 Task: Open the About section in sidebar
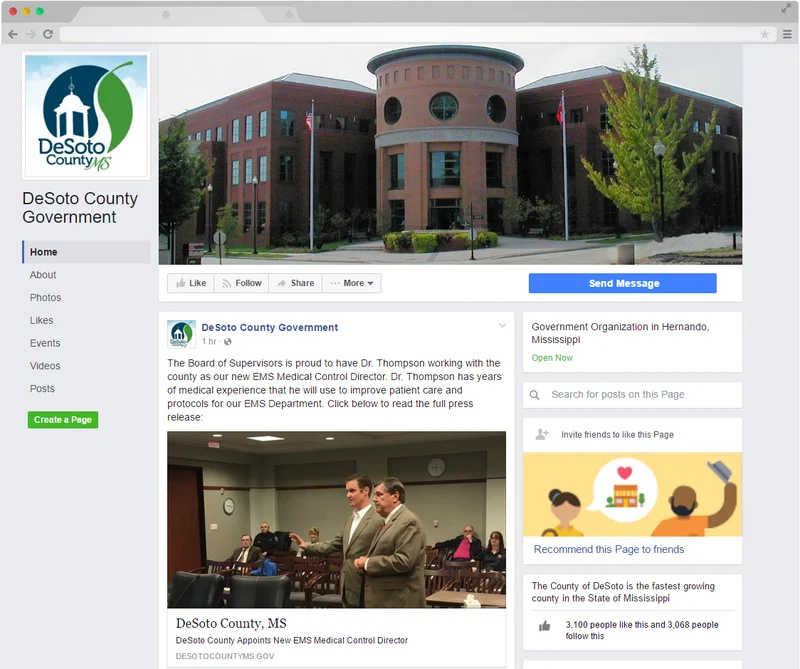pos(43,275)
